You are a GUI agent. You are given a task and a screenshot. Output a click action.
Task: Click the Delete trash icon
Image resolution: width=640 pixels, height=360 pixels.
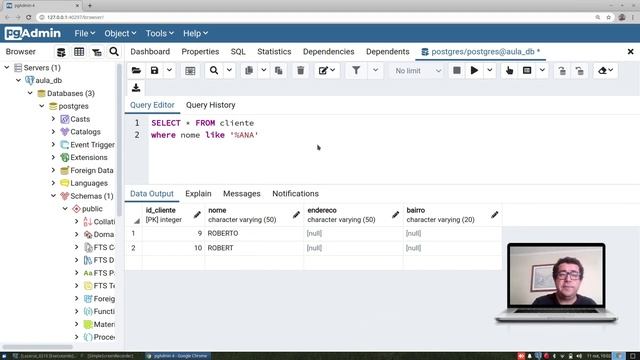tap(300, 71)
